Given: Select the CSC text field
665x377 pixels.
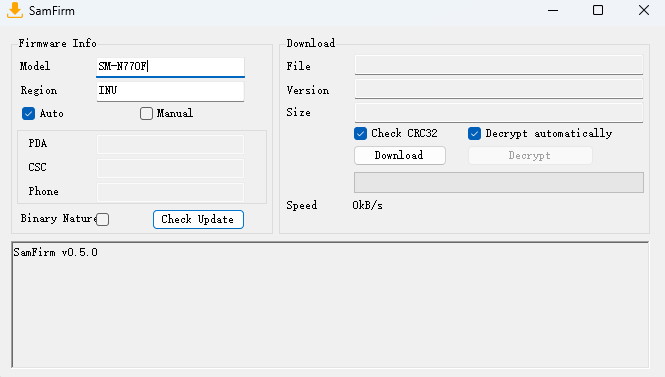Looking at the screenshot, I should tap(170, 168).
